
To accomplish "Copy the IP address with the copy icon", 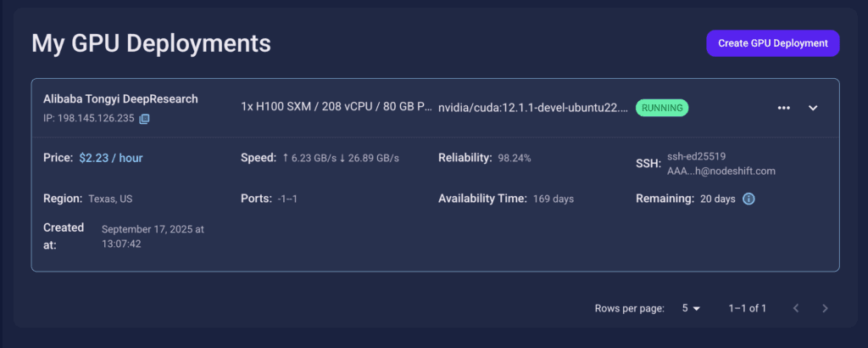I will (144, 119).
